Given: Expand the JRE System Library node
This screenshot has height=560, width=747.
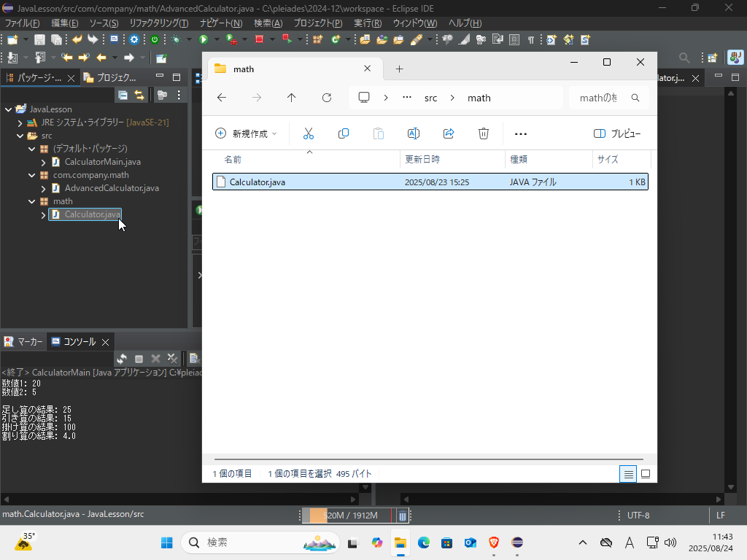Looking at the screenshot, I should 20,122.
